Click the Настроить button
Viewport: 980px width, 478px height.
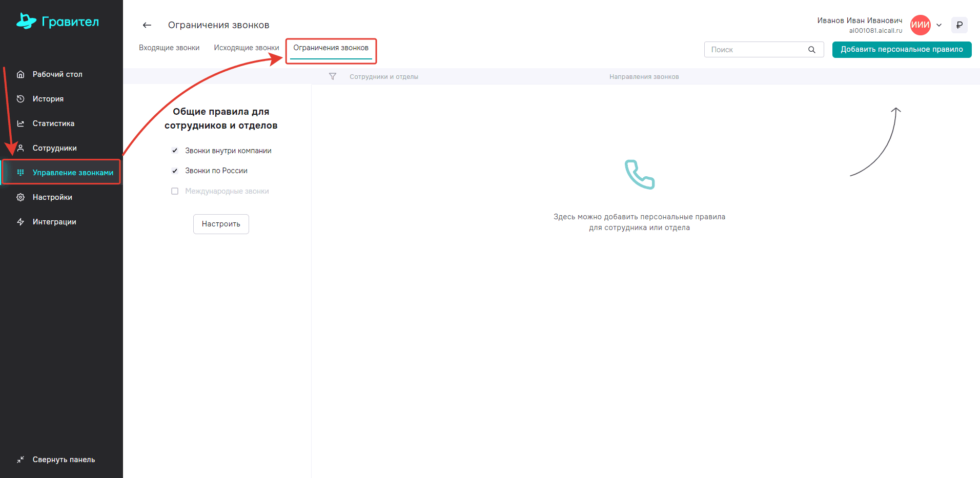(221, 224)
